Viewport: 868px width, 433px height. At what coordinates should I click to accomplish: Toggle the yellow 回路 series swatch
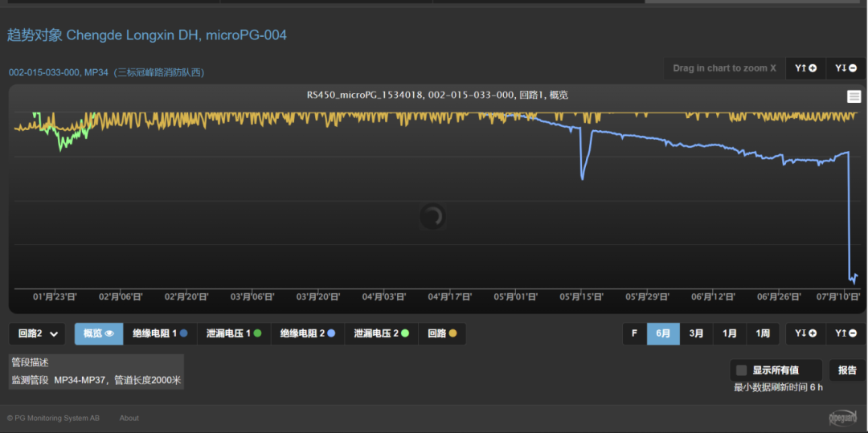click(x=442, y=333)
